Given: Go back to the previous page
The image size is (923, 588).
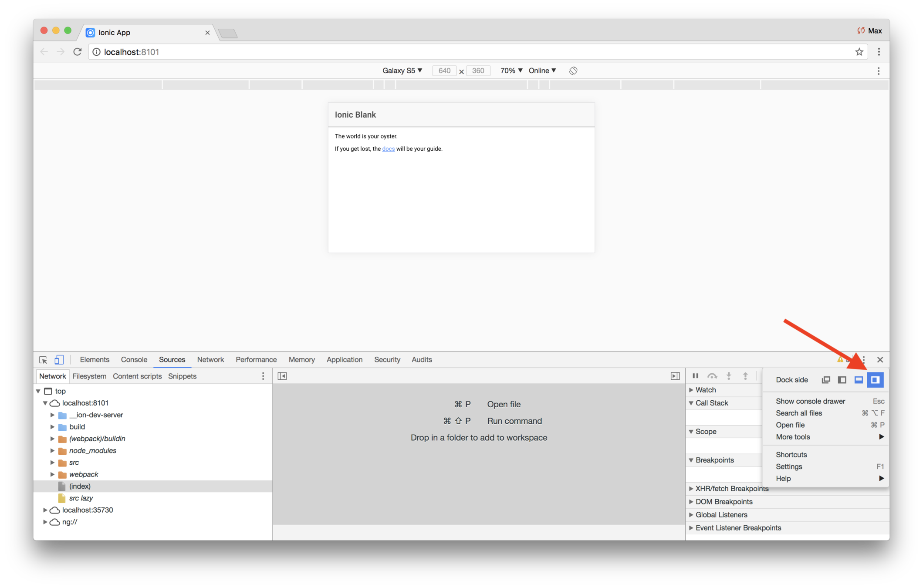Looking at the screenshot, I should [44, 52].
